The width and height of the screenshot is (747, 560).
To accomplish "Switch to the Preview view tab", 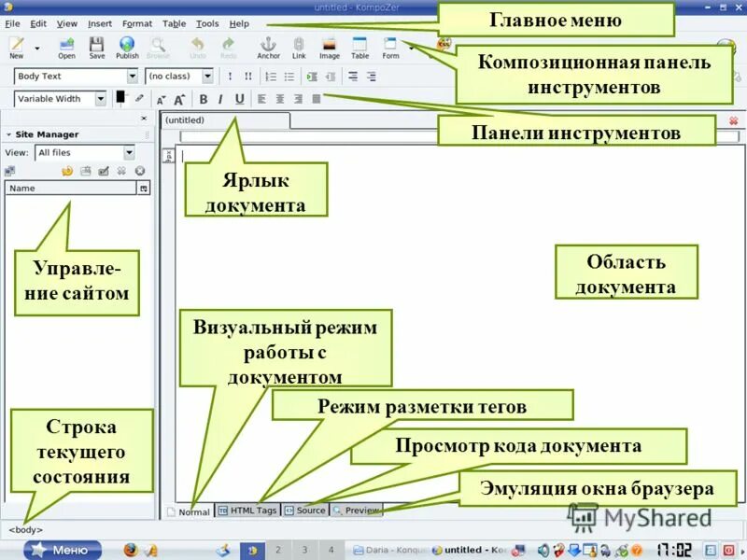I will 357,511.
